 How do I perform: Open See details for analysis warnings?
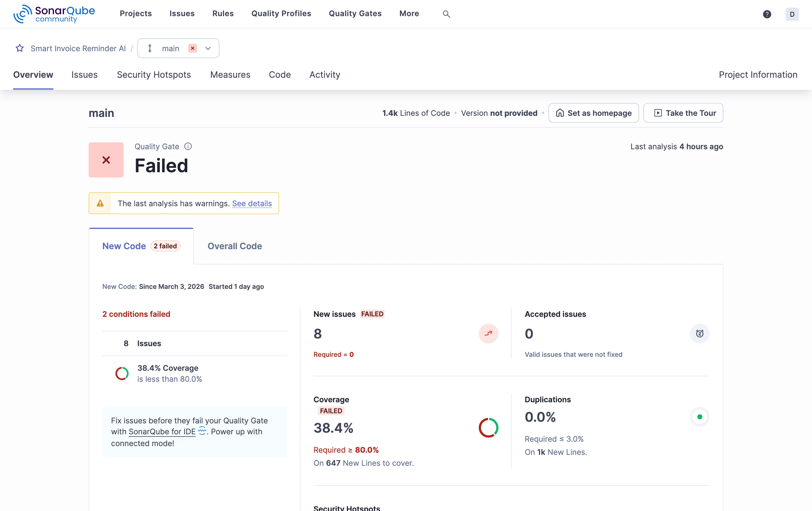coord(252,203)
